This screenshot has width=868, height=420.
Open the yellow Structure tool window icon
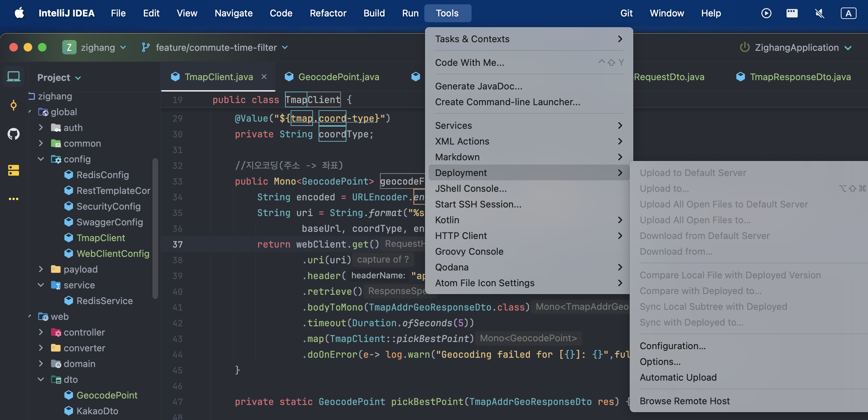14,170
